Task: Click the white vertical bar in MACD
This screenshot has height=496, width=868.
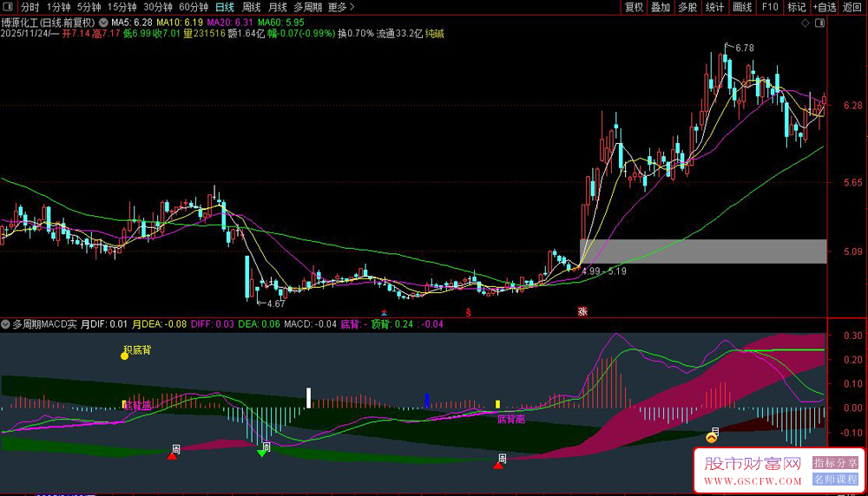Action: coord(308,397)
